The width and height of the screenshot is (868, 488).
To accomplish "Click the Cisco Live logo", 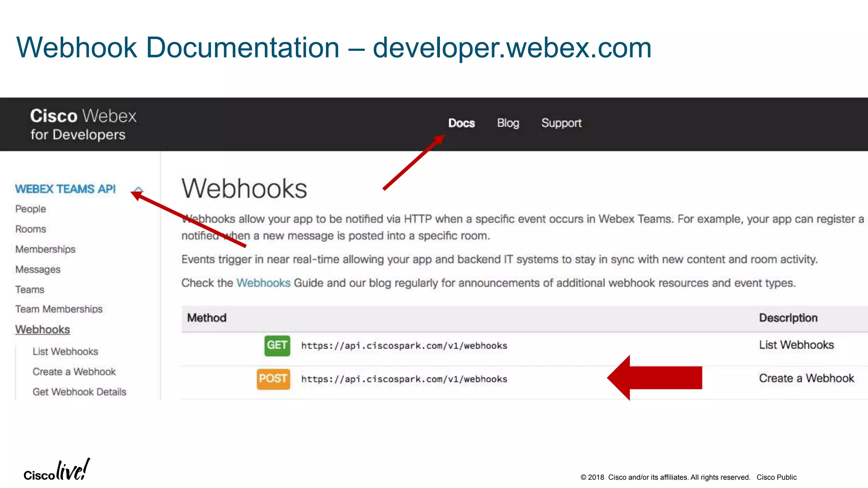I will click(x=57, y=470).
